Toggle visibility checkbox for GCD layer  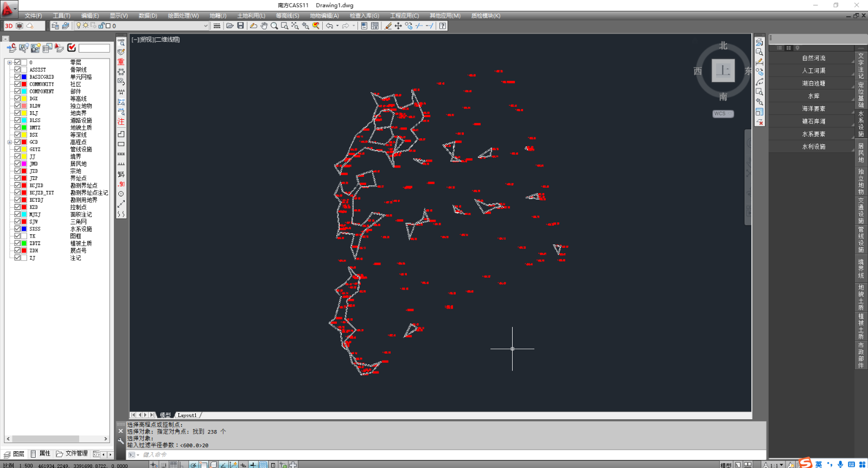(17, 142)
